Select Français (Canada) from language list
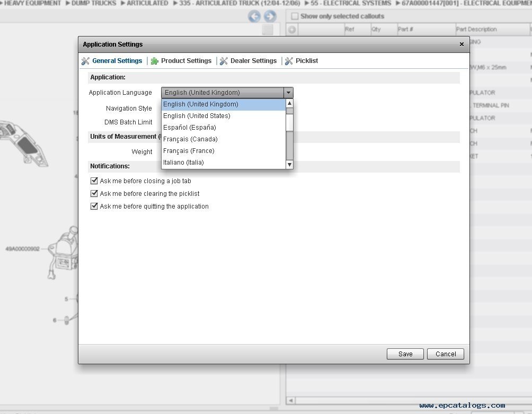Screen dimensions: 532x414 pos(190,139)
